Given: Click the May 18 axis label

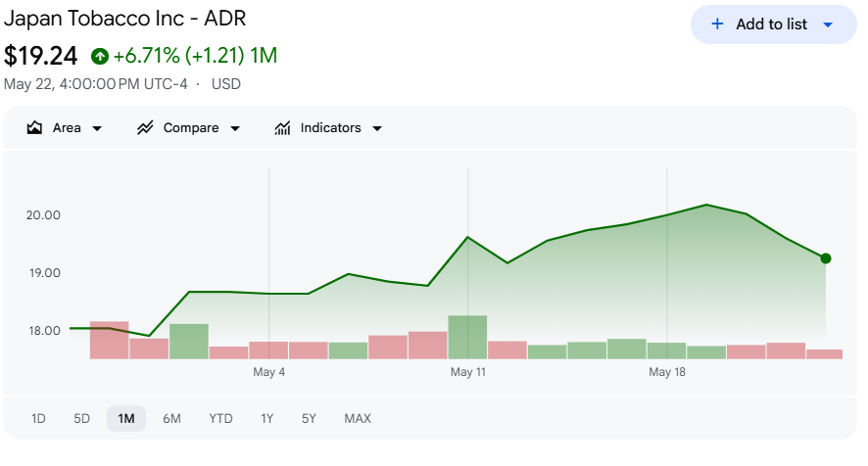Looking at the screenshot, I should coord(667,372).
